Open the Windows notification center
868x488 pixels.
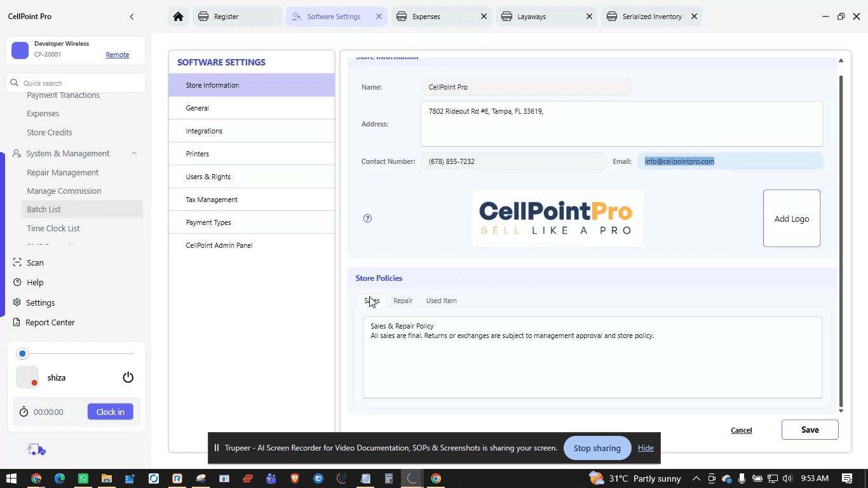click(847, 478)
